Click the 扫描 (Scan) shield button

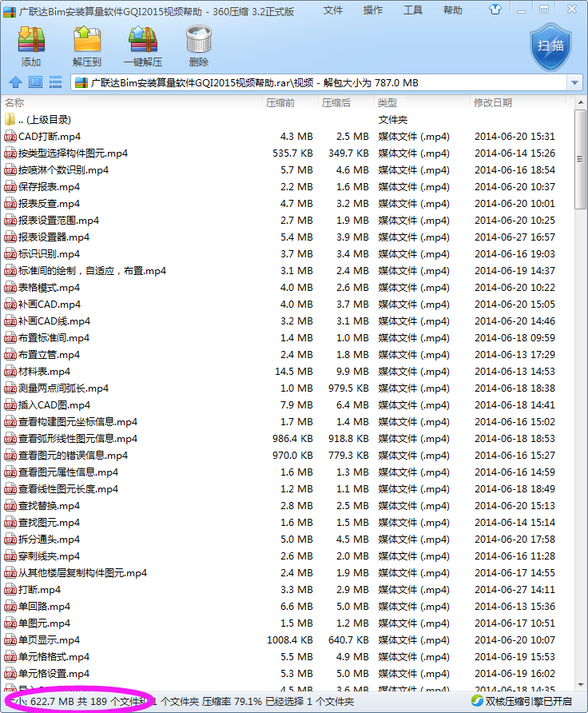pos(550,47)
